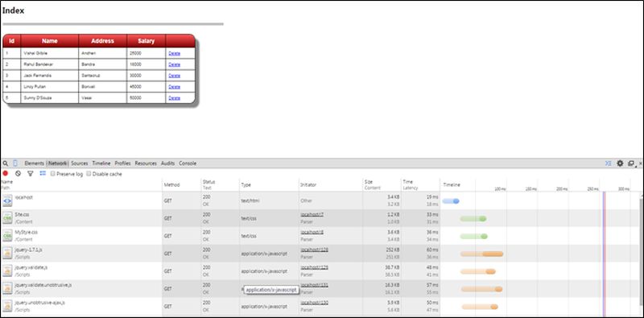Open the DevTools settings gear
The image size is (644, 318).
[620, 163]
